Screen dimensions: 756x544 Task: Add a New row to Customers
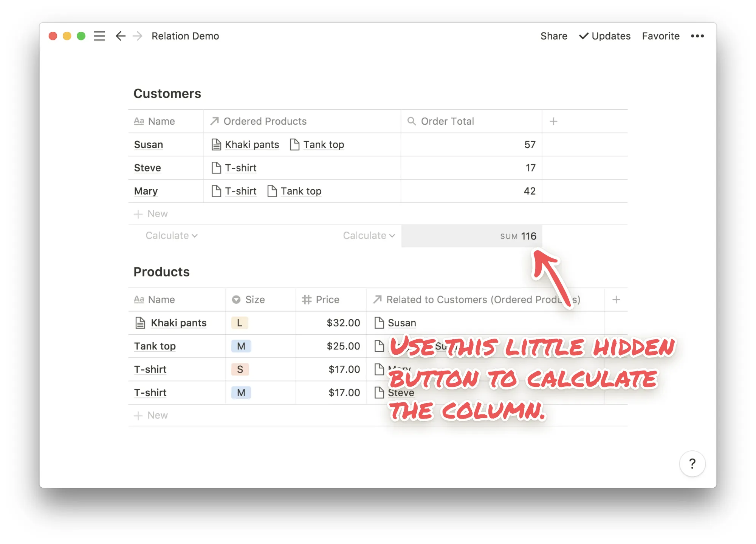coord(151,214)
